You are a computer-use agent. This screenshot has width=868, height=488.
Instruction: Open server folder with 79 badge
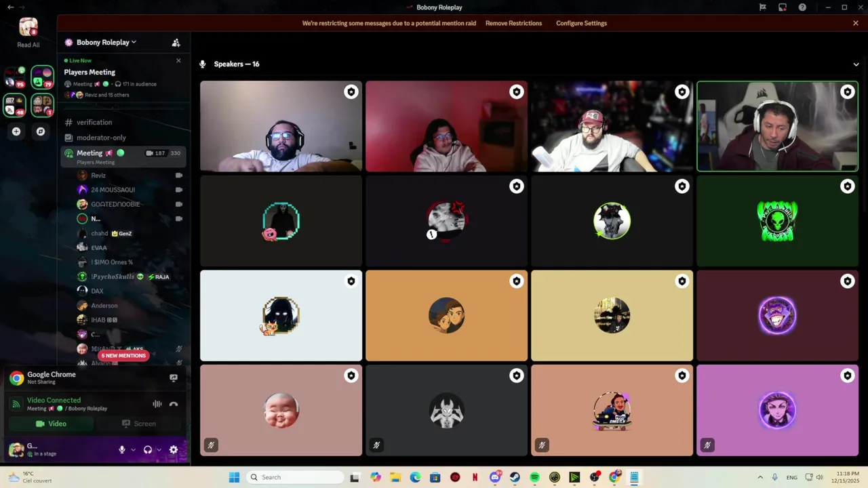click(42, 78)
